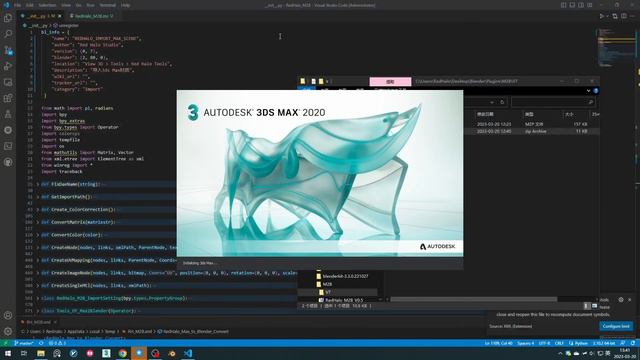Expand the GetImportPath function fold
The image size is (640, 360).
click(38, 197)
